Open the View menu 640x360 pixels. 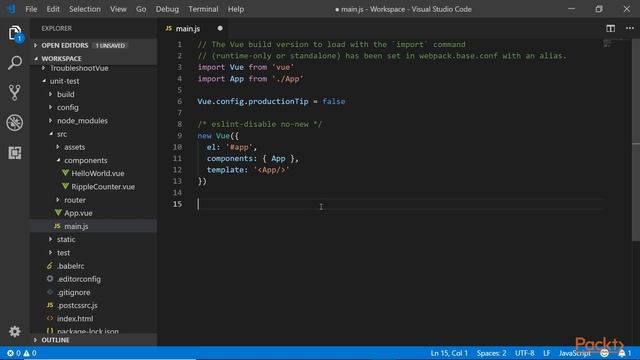click(118, 9)
